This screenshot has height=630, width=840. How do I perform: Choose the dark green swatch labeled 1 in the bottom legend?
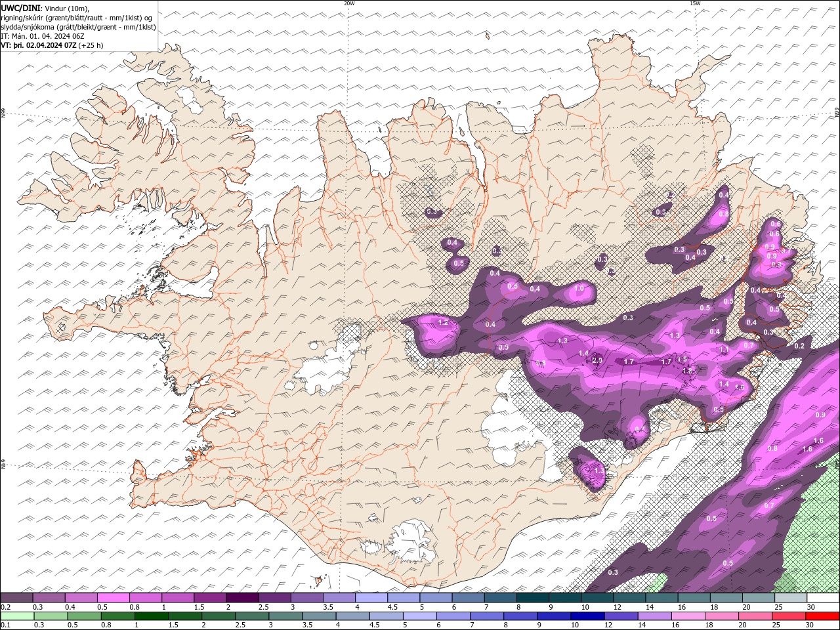pos(152,616)
